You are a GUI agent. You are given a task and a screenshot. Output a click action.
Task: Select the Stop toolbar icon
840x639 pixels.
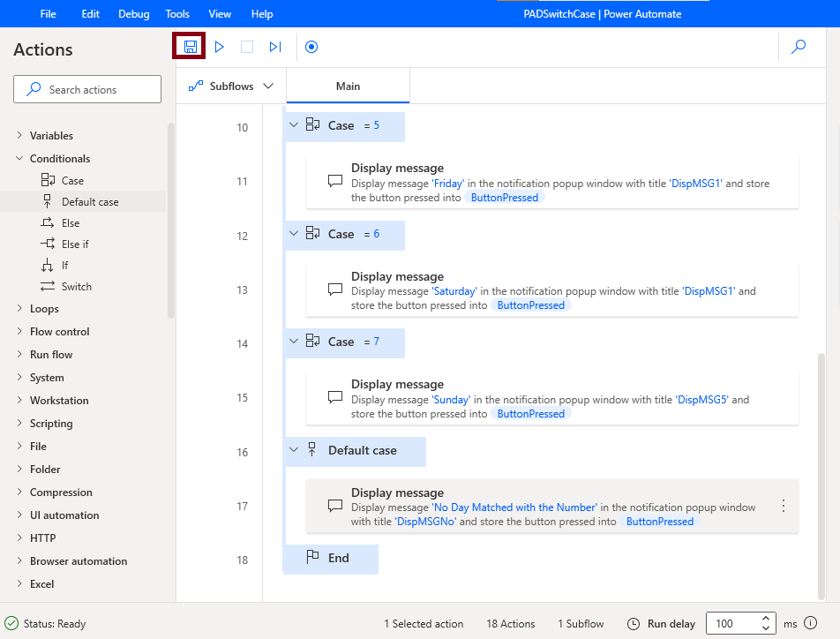pos(247,46)
